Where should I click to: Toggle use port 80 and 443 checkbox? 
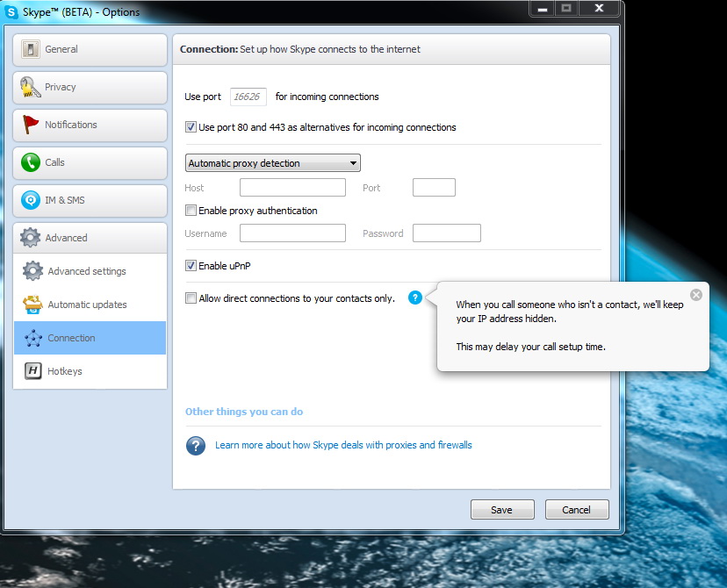click(191, 127)
